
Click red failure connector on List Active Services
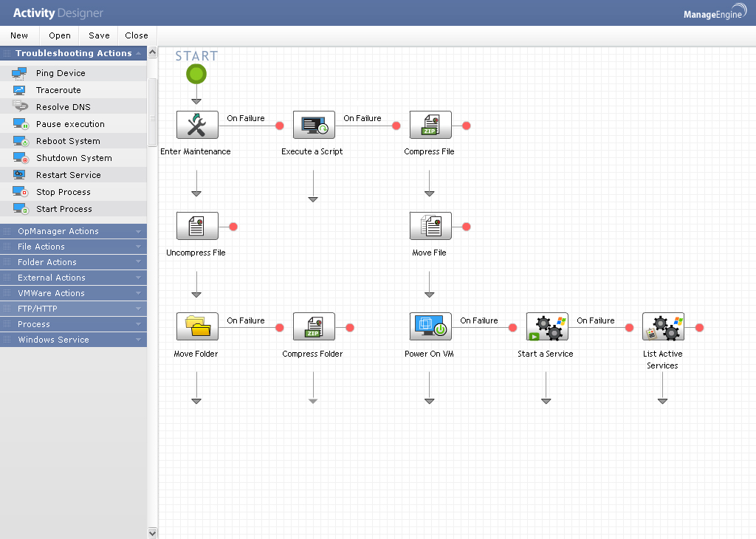(x=700, y=328)
